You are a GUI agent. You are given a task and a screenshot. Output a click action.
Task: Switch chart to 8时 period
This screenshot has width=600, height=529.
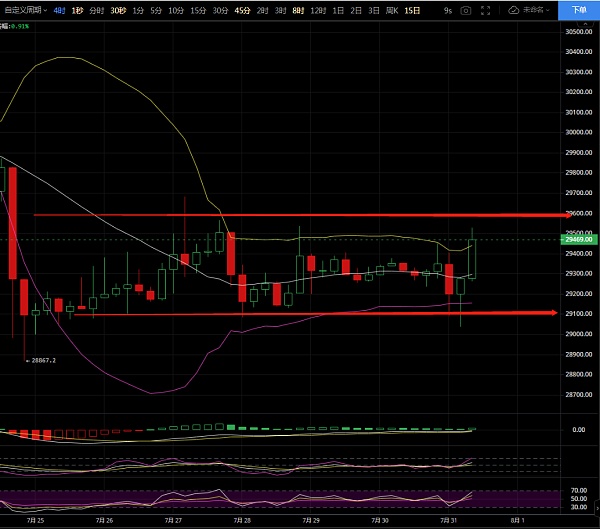click(298, 9)
